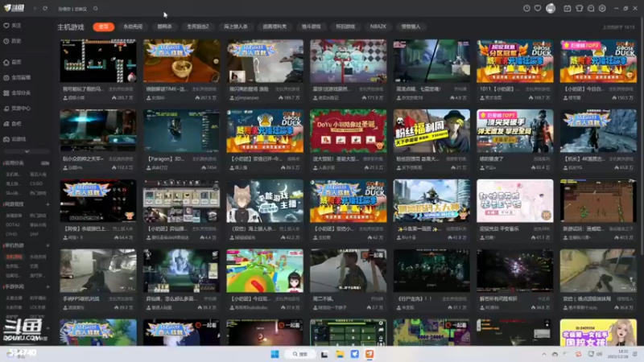Open the 粉丝福利周 anime character stream thumbnail

(x=431, y=131)
